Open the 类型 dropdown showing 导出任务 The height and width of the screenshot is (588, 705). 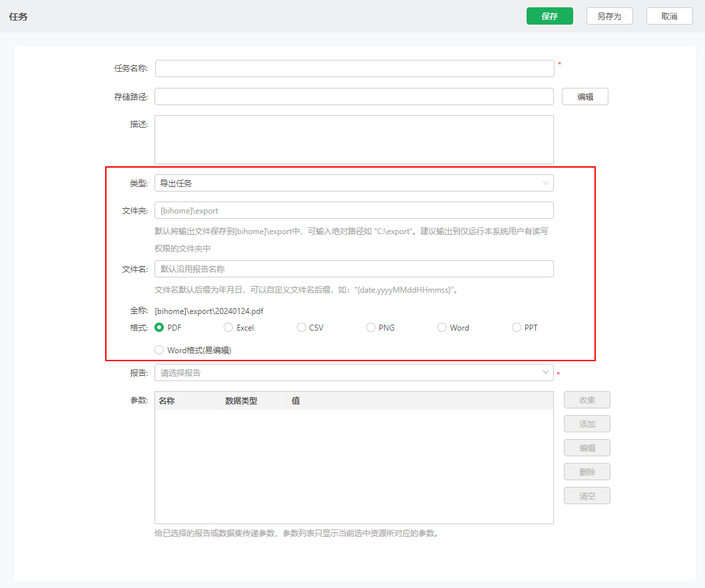click(x=354, y=183)
